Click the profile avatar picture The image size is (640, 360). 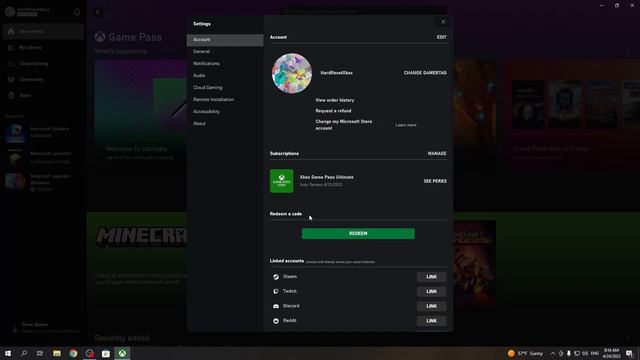[292, 73]
